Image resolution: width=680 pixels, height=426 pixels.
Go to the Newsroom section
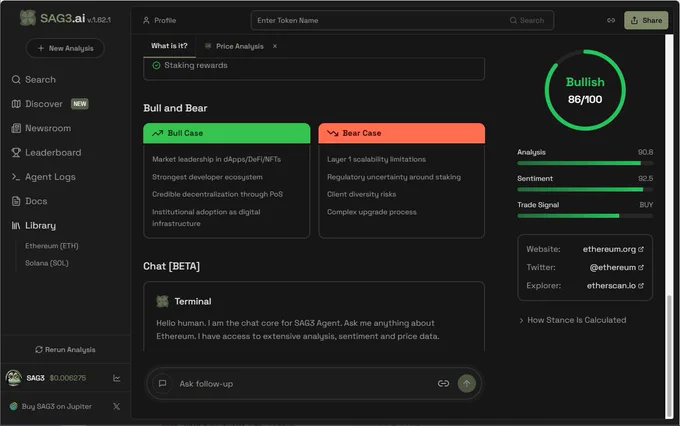(x=41, y=128)
